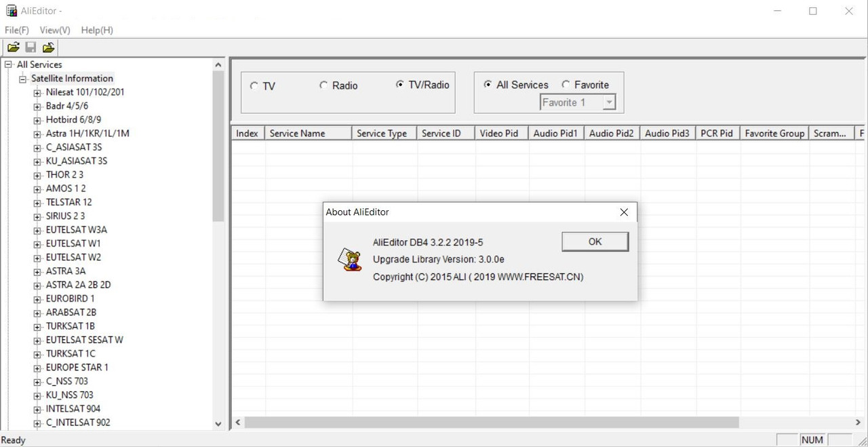Click the Index column header
The width and height of the screenshot is (868, 447).
(x=248, y=134)
